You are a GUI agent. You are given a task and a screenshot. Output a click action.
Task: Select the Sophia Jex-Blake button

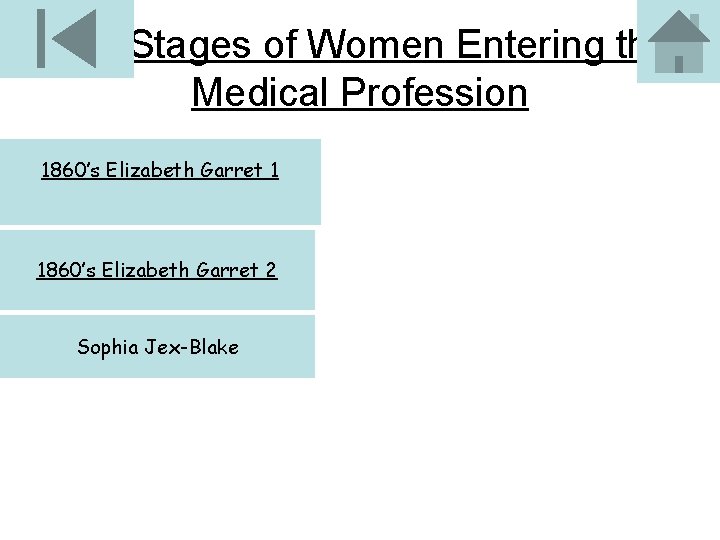(157, 347)
